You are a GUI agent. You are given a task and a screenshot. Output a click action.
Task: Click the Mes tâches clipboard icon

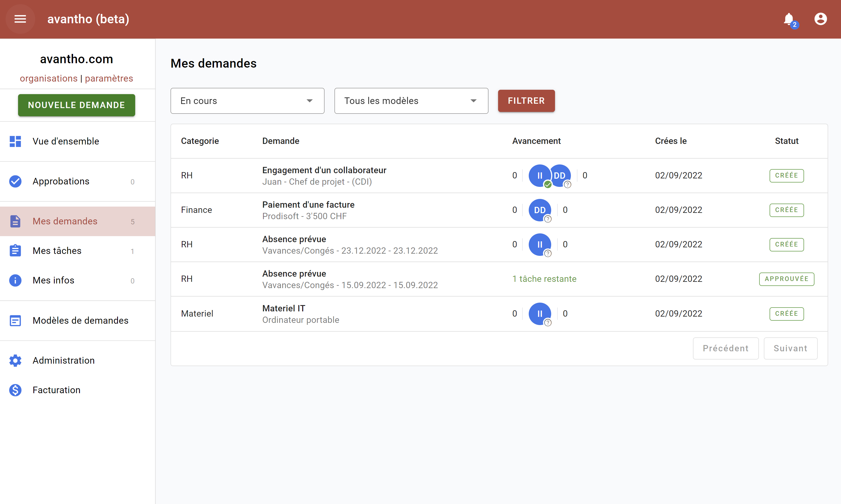point(15,251)
